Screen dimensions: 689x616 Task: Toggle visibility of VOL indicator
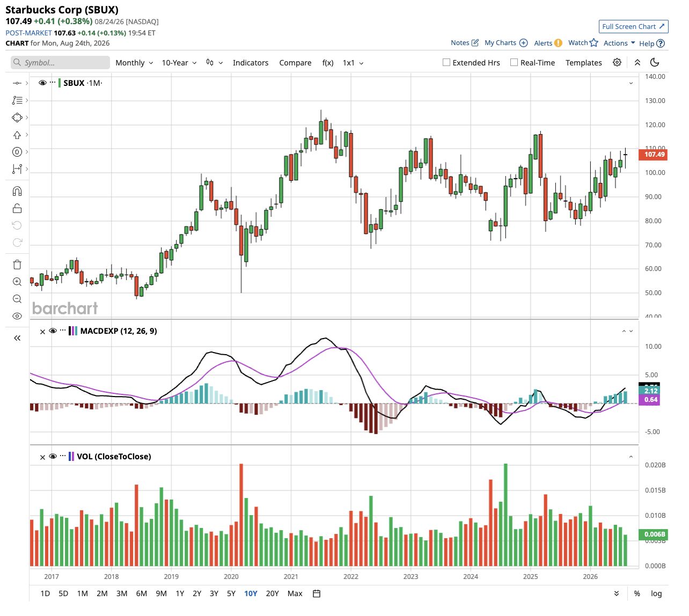click(53, 457)
